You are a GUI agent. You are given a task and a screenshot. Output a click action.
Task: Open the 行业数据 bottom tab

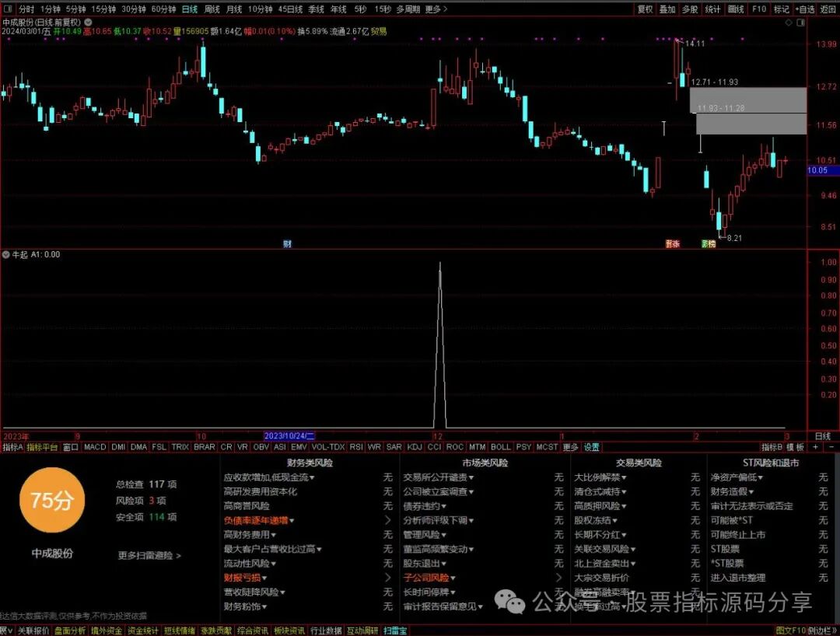[325, 631]
